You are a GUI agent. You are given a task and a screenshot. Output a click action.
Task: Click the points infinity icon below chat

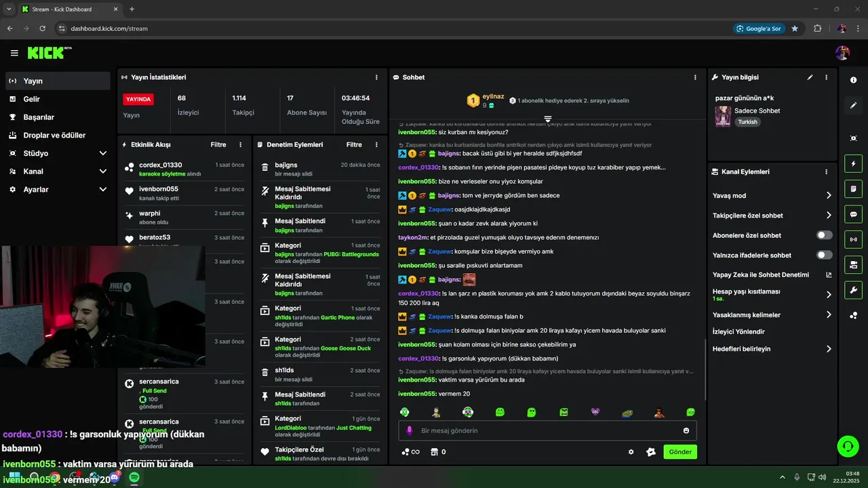pos(411,452)
